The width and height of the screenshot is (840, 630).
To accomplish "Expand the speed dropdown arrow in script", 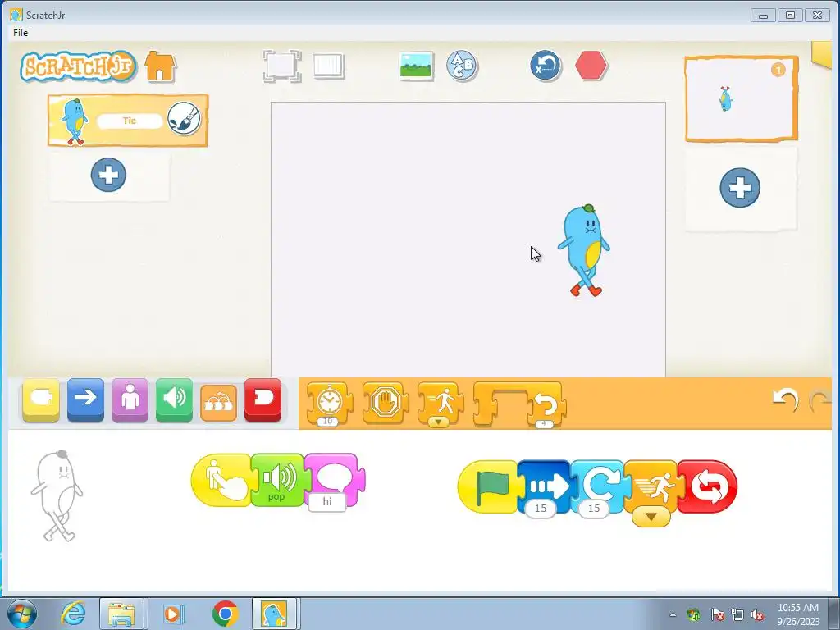I will (x=651, y=517).
